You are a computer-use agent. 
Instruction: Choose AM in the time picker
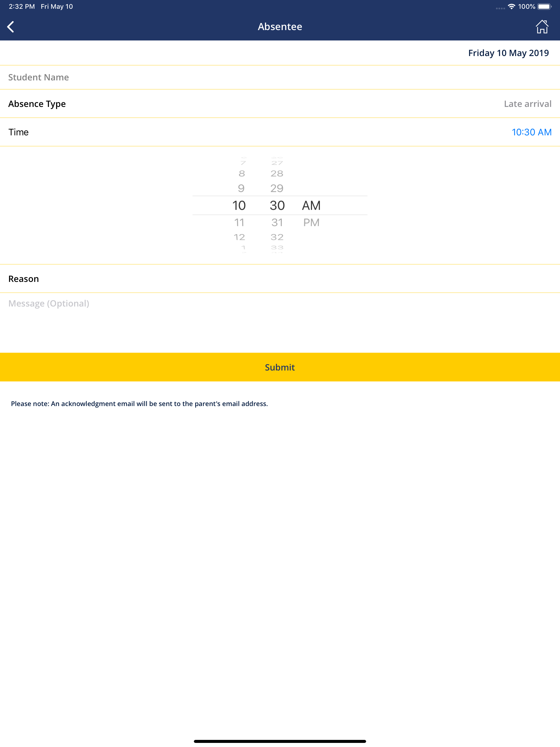[311, 205]
